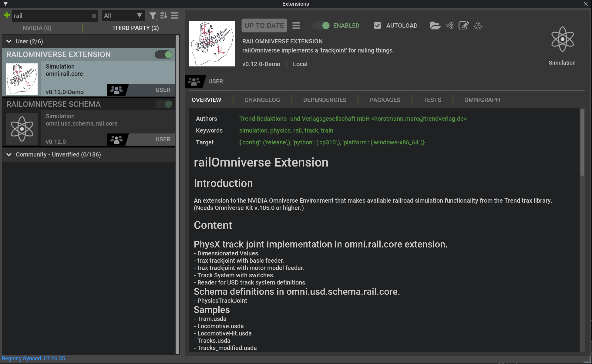Click the people icon on RailOmniverse Extension card

(x=116, y=90)
